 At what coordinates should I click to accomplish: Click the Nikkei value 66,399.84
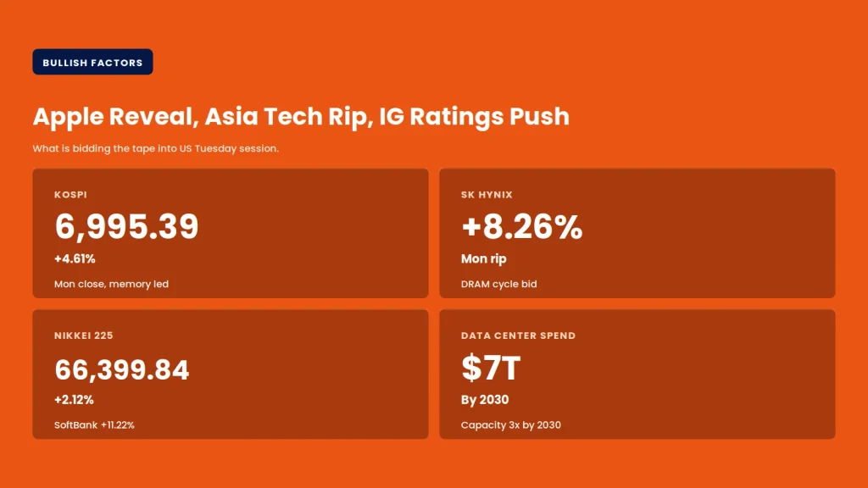(x=122, y=369)
